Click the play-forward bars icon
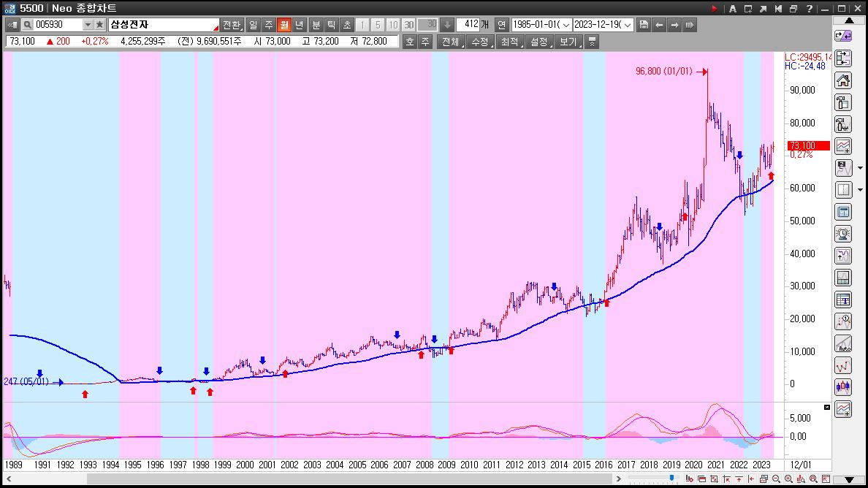This screenshot has height=488, width=868. [x=690, y=25]
